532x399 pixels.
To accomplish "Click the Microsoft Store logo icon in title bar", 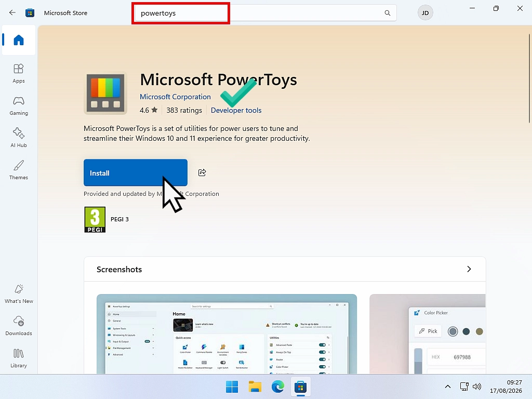I will click(x=30, y=13).
